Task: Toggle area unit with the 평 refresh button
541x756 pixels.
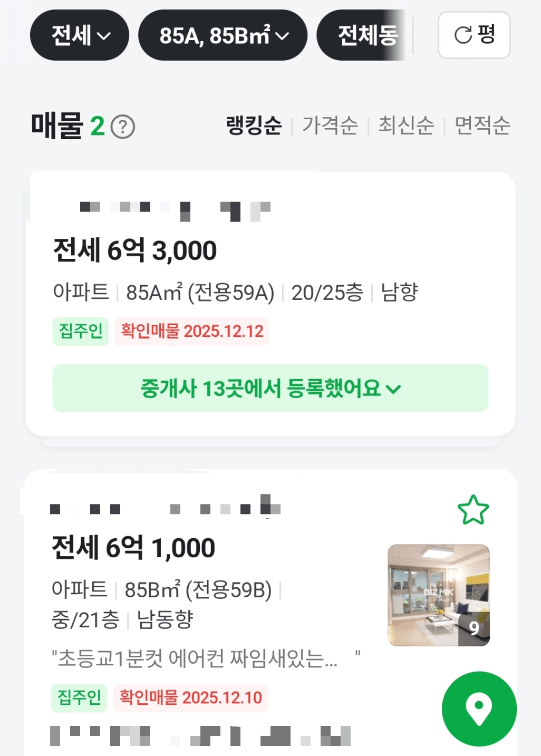Action: click(x=474, y=35)
